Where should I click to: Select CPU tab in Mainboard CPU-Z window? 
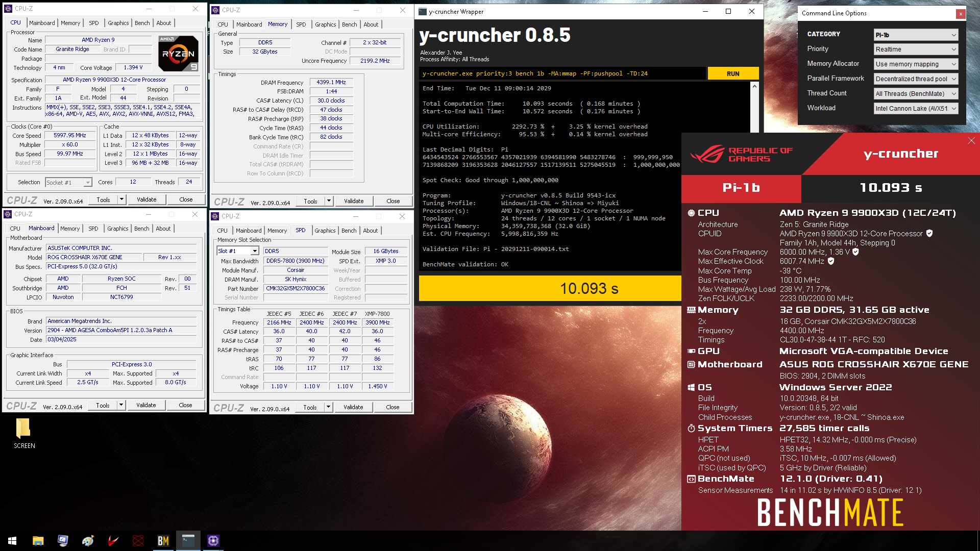[15, 229]
